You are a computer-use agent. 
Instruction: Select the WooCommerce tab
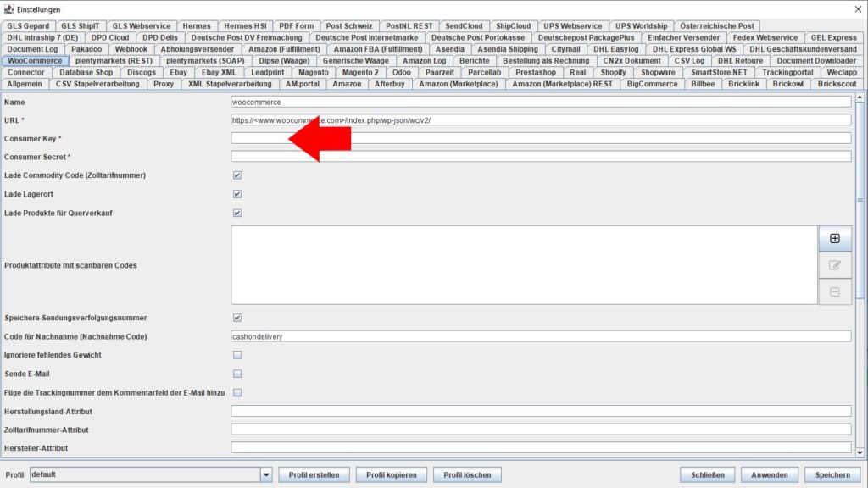point(35,61)
